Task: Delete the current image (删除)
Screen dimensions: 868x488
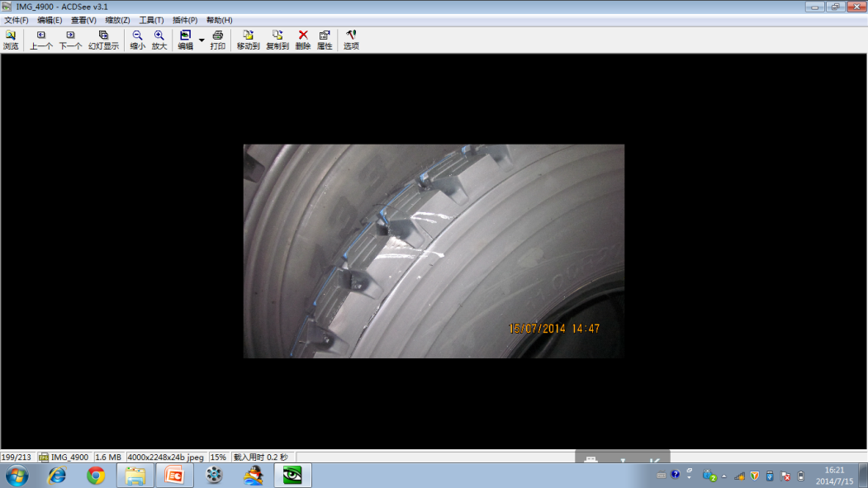Action: 303,40
